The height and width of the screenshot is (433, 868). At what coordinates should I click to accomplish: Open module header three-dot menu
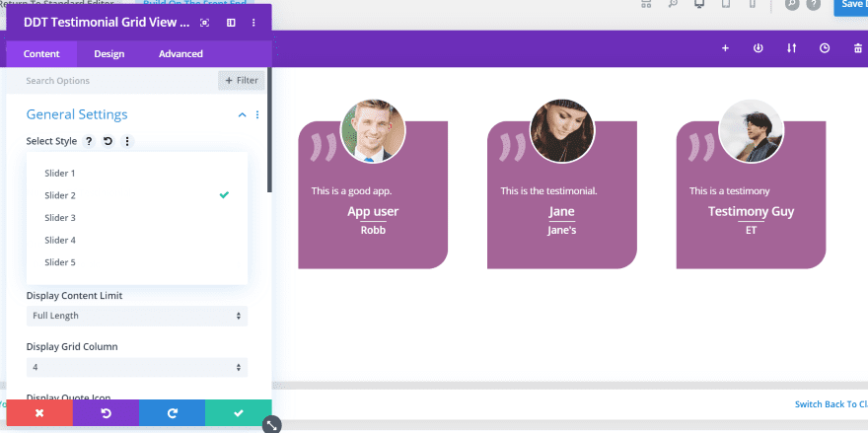(253, 23)
